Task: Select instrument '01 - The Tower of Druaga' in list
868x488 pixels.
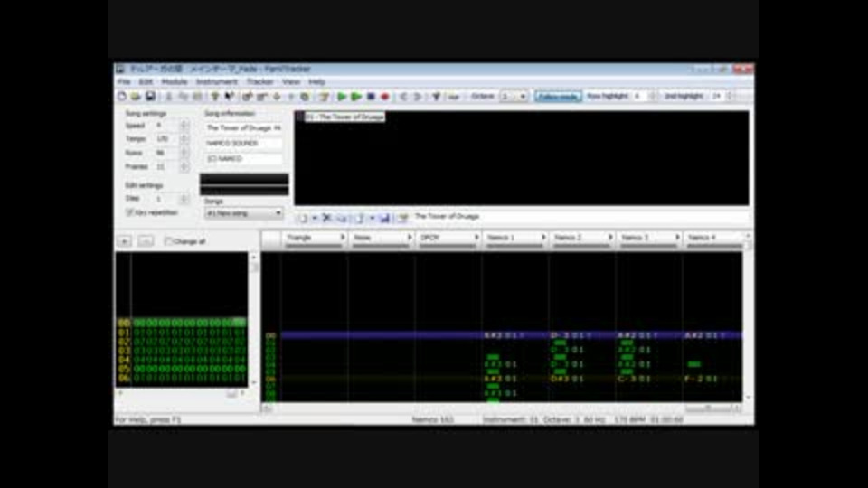Action: (344, 117)
